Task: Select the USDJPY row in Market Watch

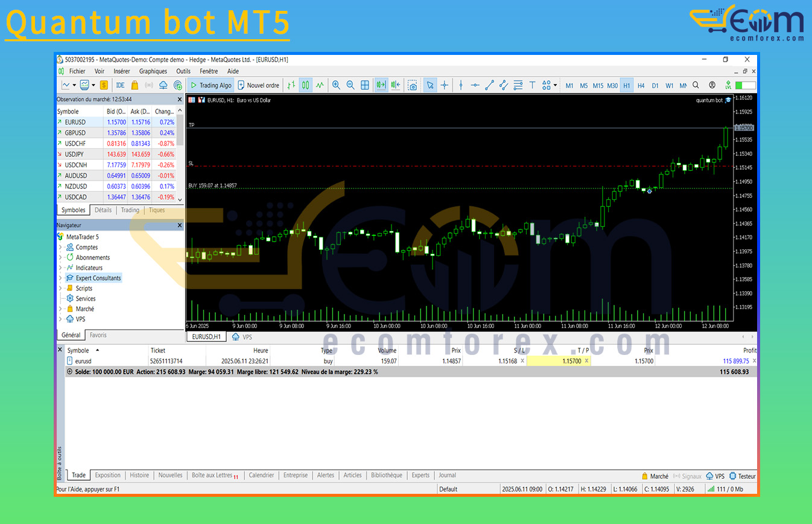Action: [115, 155]
